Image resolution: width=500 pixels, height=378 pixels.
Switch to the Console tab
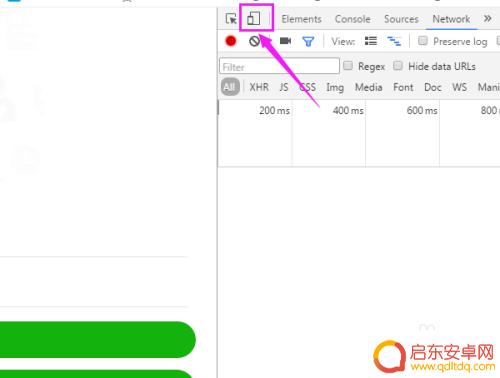click(x=353, y=19)
